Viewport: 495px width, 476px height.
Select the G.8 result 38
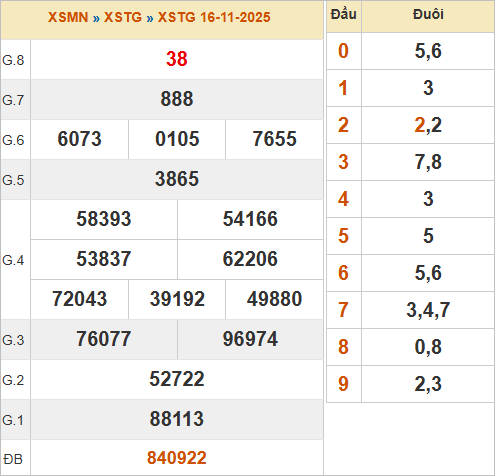[x=177, y=59]
